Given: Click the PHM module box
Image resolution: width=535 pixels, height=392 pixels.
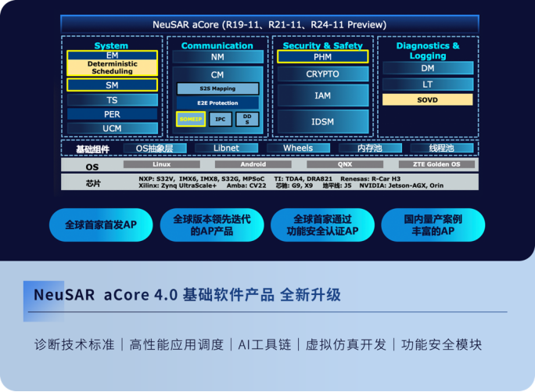Looking at the screenshot, I should 322,57.
